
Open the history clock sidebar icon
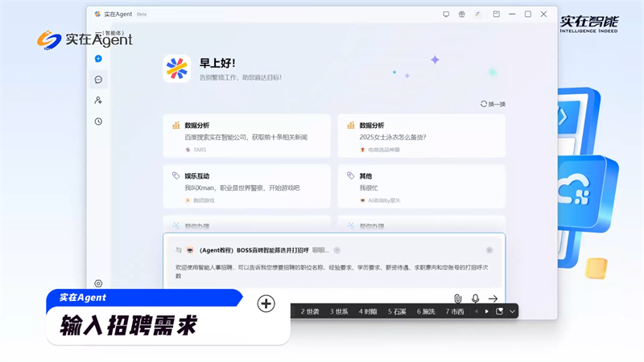(x=98, y=121)
